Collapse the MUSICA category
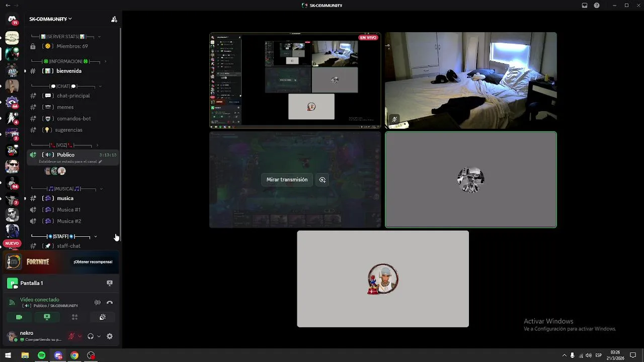The height and width of the screenshot is (362, 644). (x=66, y=189)
